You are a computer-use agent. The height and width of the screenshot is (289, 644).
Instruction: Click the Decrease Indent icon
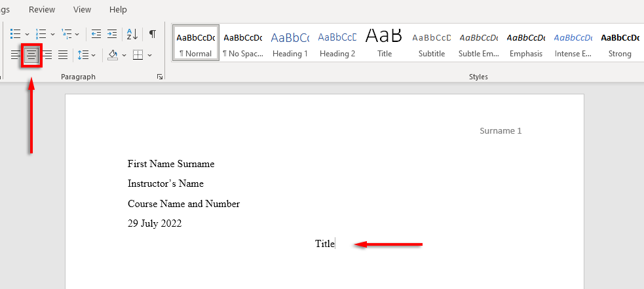coord(96,33)
